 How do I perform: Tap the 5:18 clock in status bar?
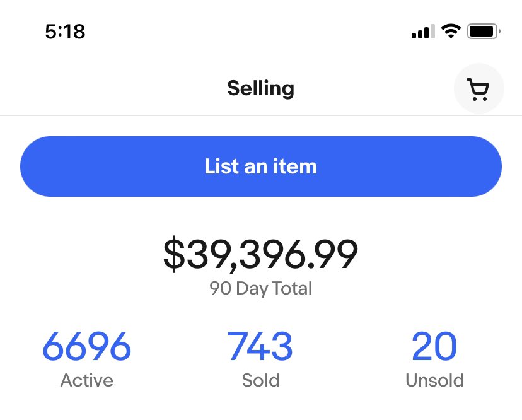[66, 32]
